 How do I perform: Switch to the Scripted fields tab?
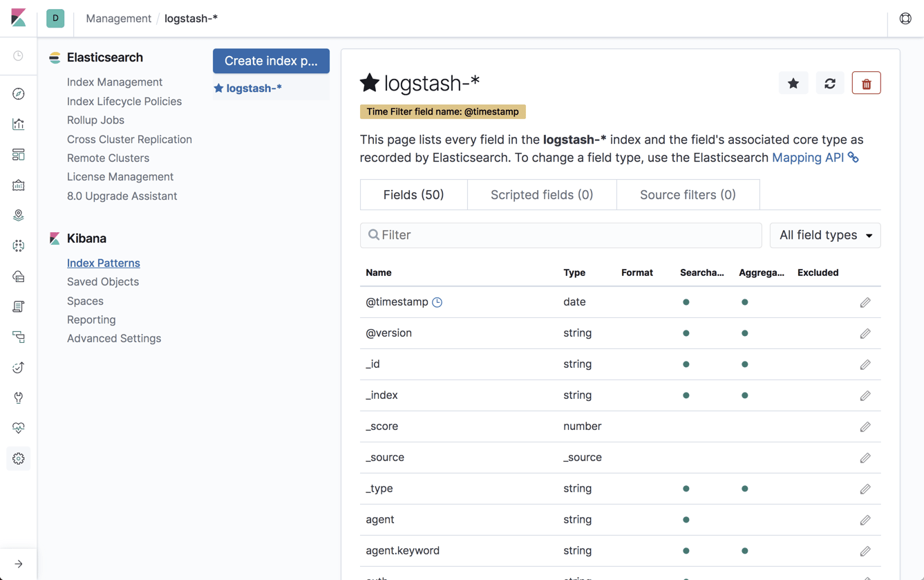541,195
